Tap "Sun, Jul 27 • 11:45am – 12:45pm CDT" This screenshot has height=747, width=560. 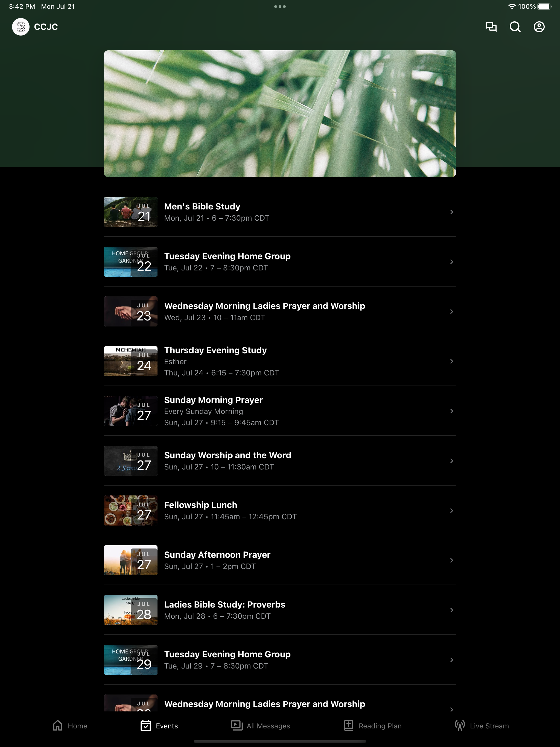coord(230,517)
